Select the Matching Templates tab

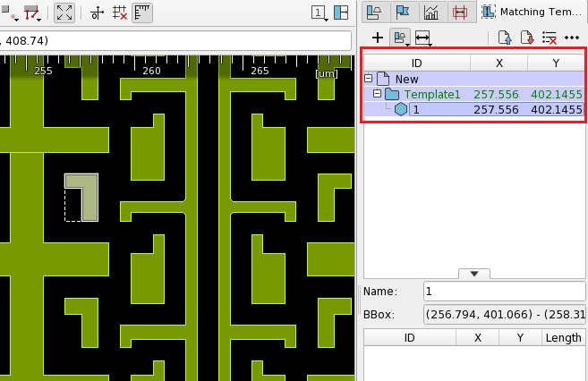coord(533,12)
